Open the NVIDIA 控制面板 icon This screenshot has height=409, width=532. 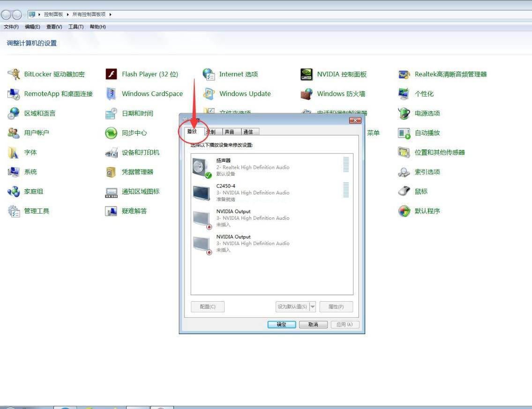click(307, 74)
